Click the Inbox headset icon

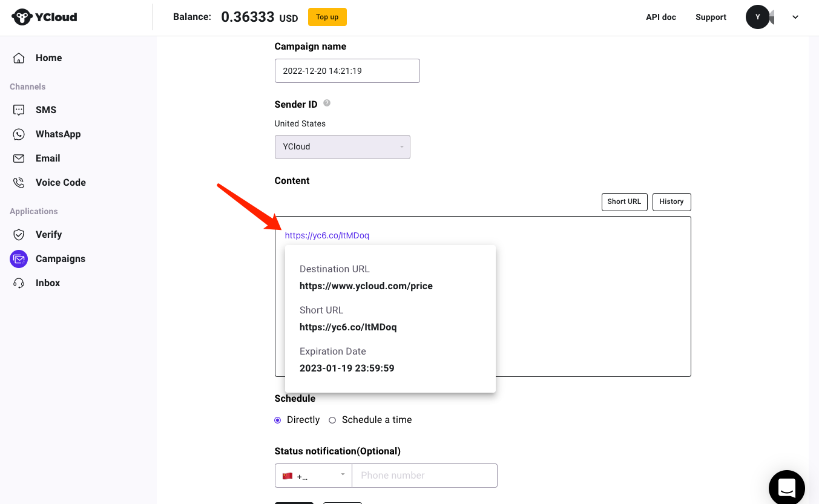(19, 283)
